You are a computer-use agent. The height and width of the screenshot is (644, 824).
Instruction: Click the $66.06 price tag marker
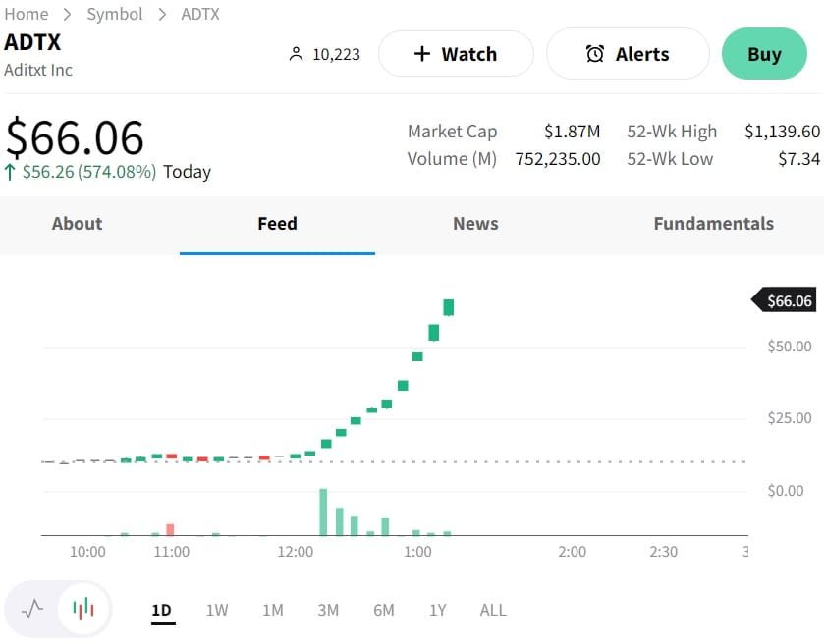click(784, 300)
